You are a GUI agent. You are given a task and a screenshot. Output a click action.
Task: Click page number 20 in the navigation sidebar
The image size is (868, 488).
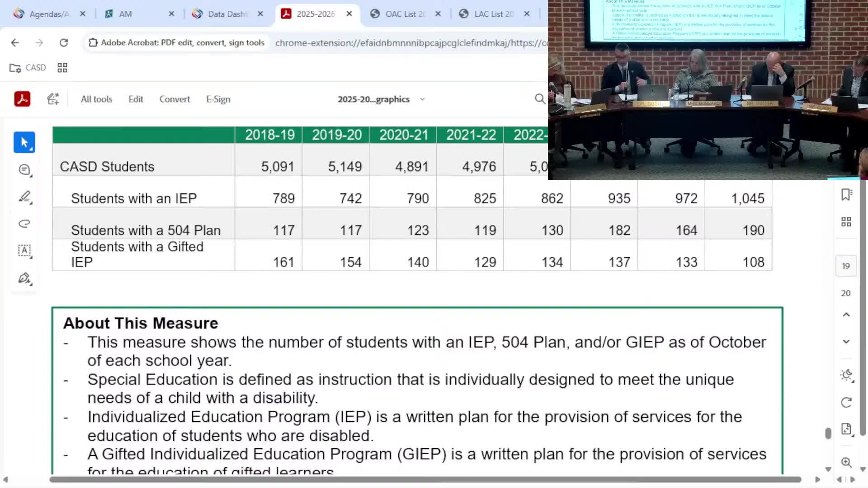click(845, 293)
